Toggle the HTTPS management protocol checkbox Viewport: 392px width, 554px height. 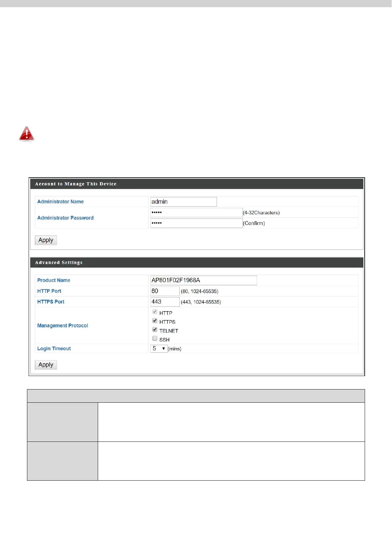click(x=155, y=320)
